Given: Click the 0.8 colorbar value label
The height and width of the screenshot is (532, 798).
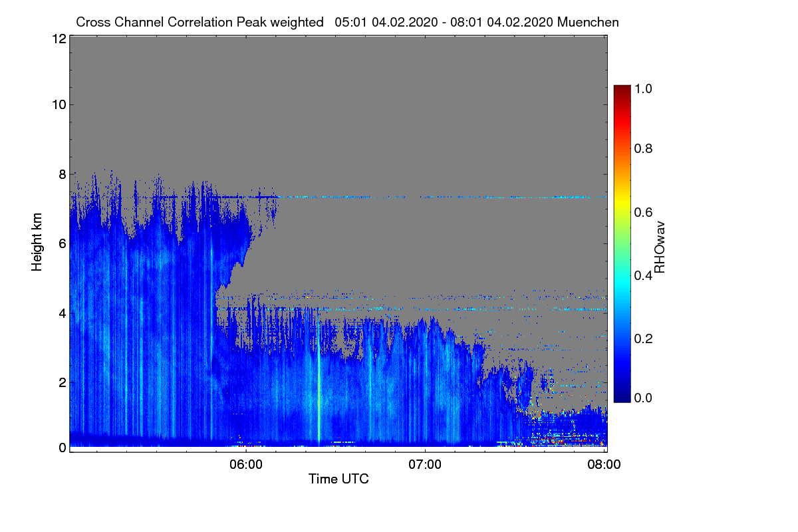Looking at the screenshot, I should tap(644, 148).
